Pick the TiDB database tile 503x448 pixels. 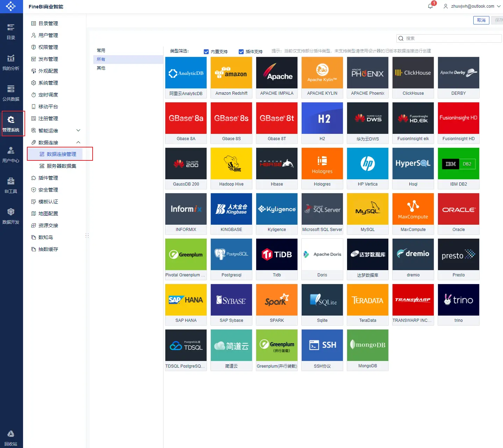click(277, 259)
